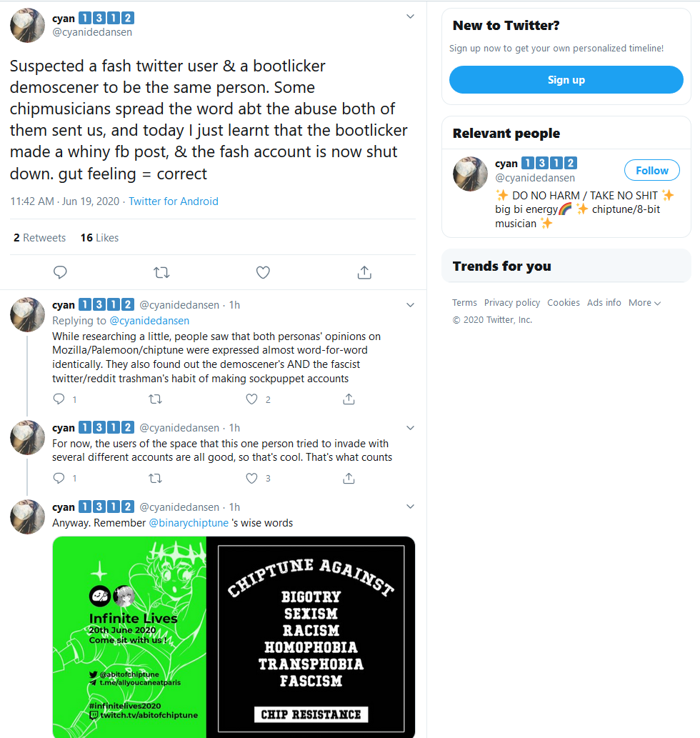Share the main tweet
The width and height of the screenshot is (700, 738).
[x=364, y=272]
